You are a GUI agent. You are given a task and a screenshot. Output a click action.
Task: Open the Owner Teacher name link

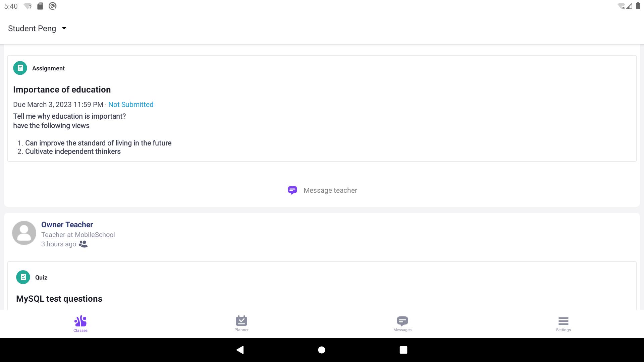67,225
